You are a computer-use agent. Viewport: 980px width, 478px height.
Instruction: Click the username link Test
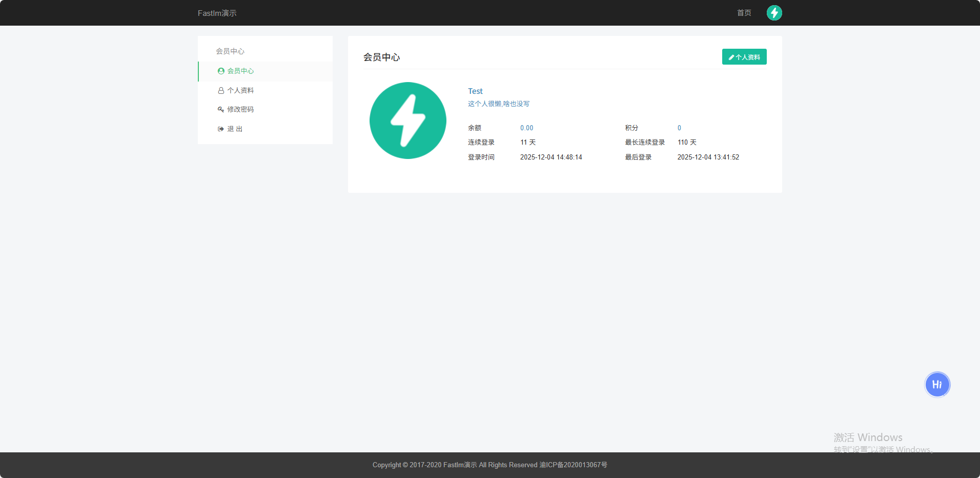475,91
